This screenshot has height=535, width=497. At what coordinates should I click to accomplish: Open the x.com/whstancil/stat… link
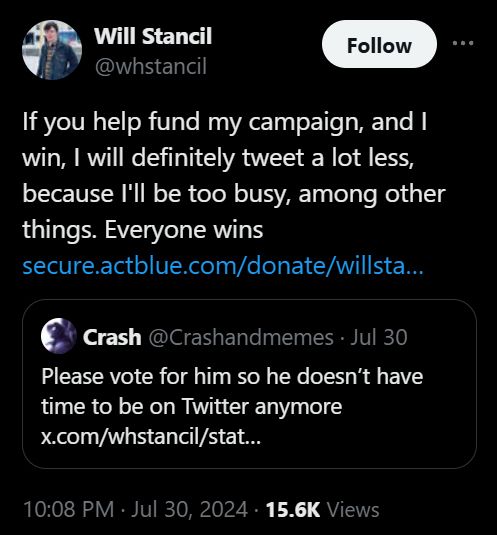coord(151,436)
